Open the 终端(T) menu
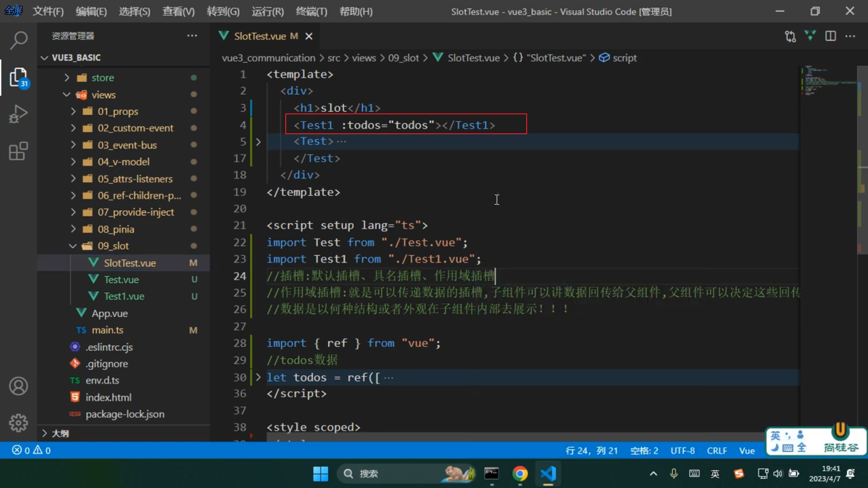 coord(311,11)
